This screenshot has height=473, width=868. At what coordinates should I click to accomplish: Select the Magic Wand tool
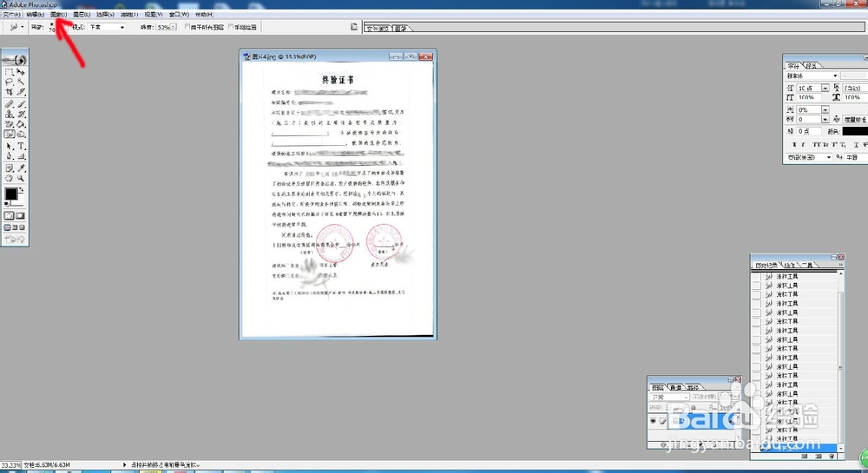click(21, 82)
